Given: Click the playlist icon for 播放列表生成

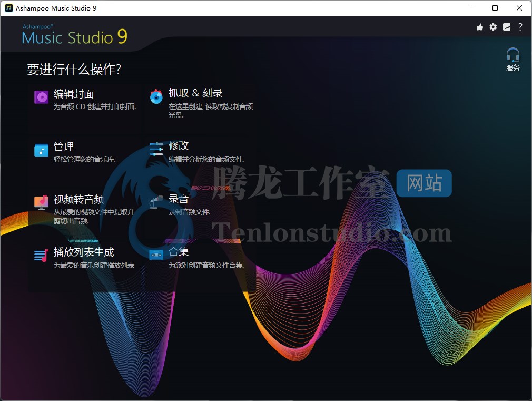Looking at the screenshot, I should tap(42, 256).
